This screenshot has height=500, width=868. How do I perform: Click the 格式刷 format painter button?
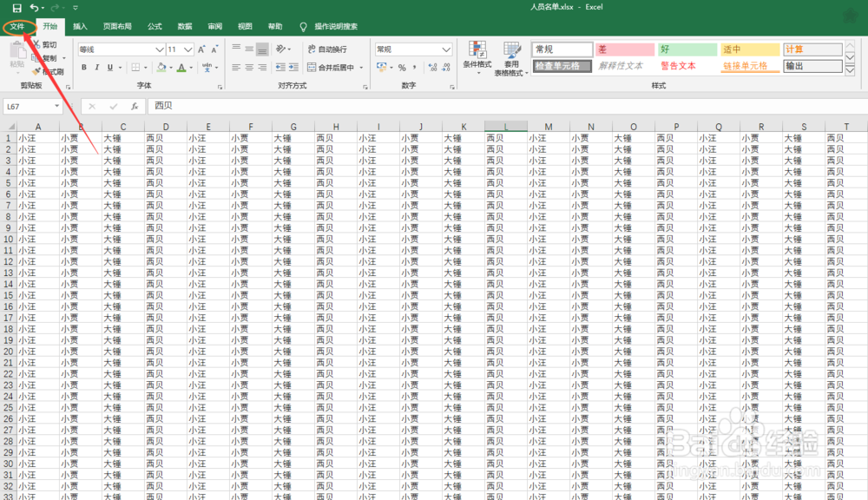[48, 71]
